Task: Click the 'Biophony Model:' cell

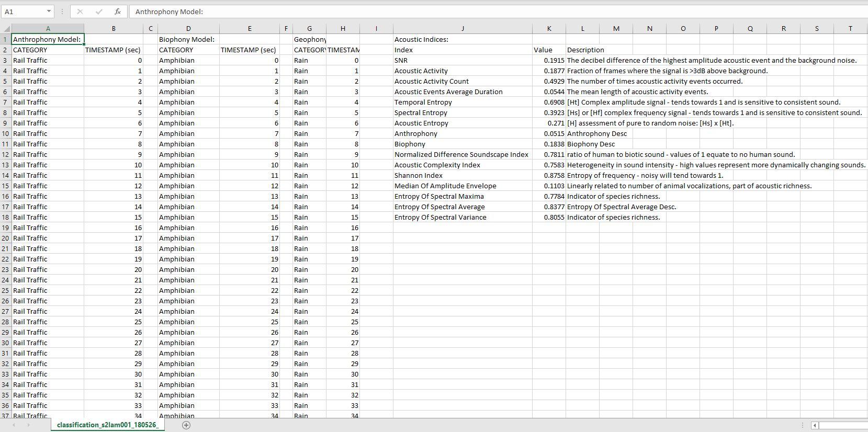Action: click(x=188, y=39)
